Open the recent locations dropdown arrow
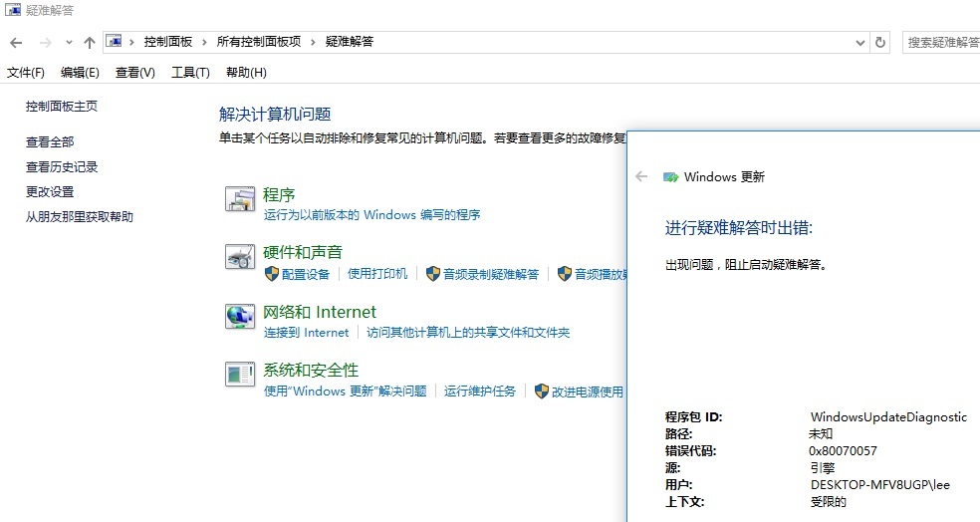The width and height of the screenshot is (980, 522). (x=69, y=43)
